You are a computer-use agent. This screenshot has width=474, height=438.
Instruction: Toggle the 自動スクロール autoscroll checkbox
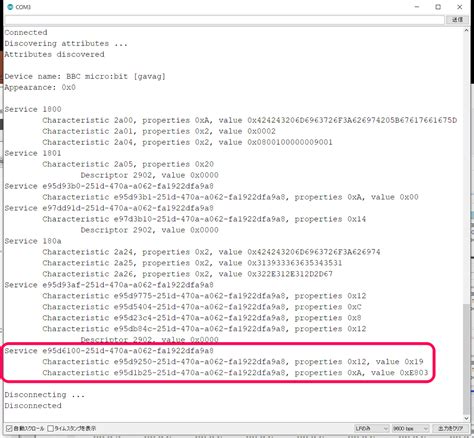pyautogui.click(x=9, y=428)
